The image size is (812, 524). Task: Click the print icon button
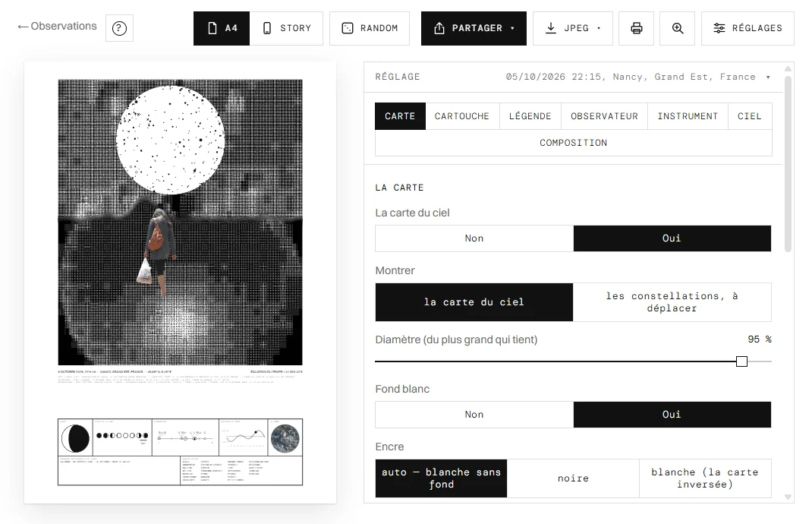click(x=637, y=28)
